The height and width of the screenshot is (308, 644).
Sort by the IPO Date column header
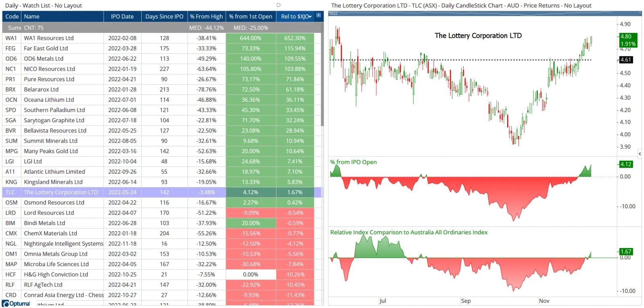point(122,16)
